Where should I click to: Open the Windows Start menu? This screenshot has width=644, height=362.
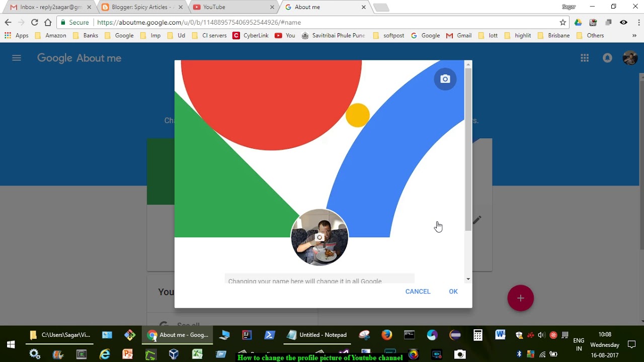pyautogui.click(x=11, y=344)
